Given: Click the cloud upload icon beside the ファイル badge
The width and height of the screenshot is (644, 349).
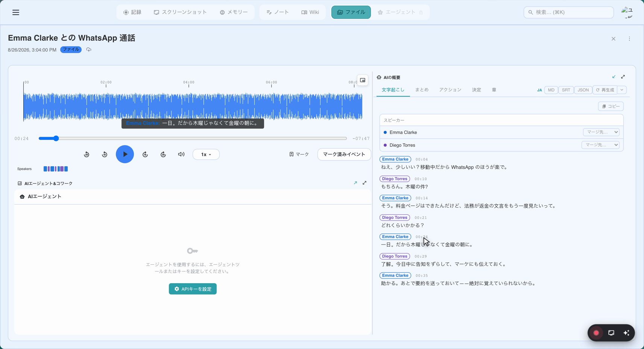Looking at the screenshot, I should pos(89,50).
